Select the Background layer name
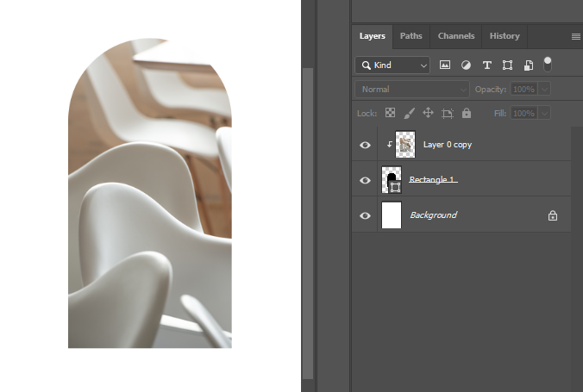Image resolution: width=583 pixels, height=392 pixels. pyautogui.click(x=433, y=215)
